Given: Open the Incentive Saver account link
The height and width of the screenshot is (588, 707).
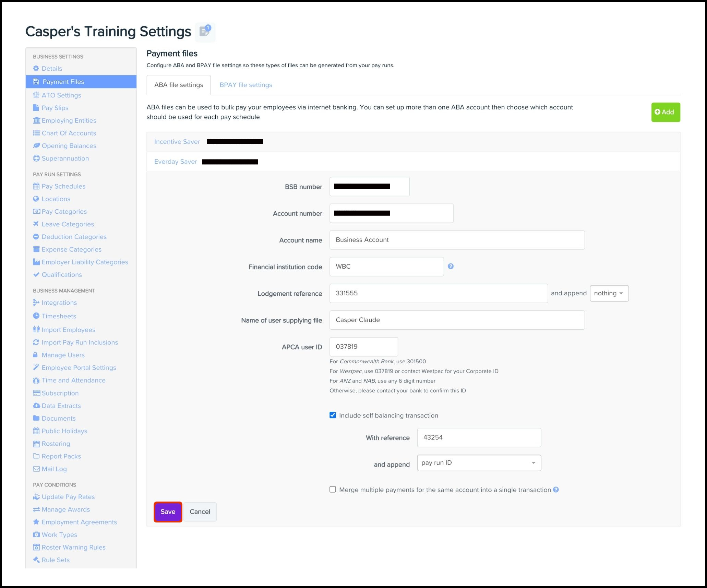Looking at the screenshot, I should point(177,142).
